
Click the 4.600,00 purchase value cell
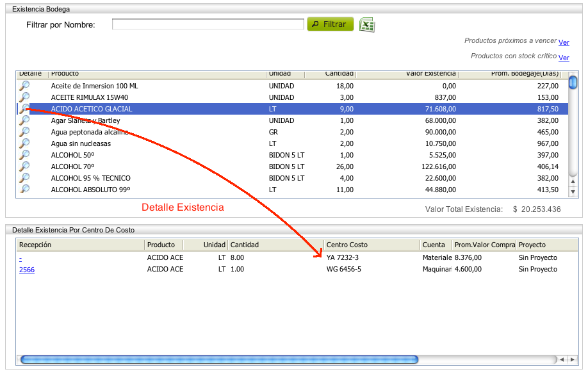(468, 269)
